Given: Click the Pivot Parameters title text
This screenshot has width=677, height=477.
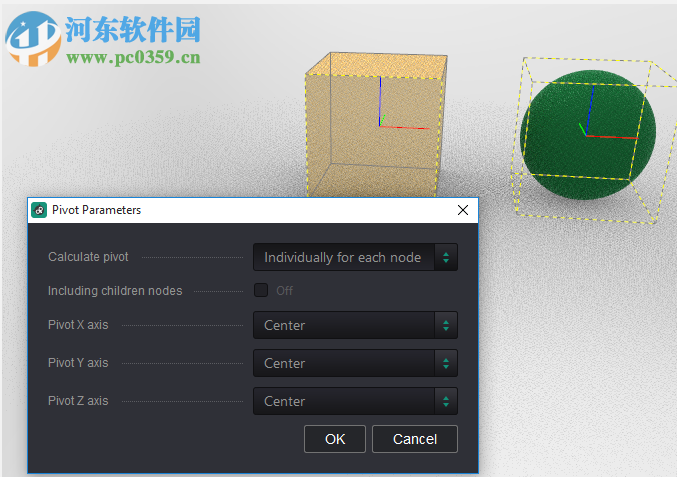Looking at the screenshot, I should 96,210.
